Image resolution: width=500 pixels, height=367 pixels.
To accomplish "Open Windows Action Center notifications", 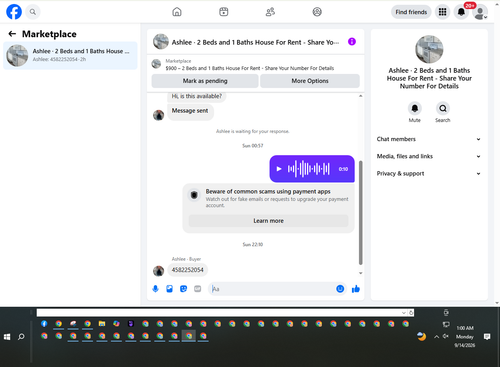I will point(487,337).
